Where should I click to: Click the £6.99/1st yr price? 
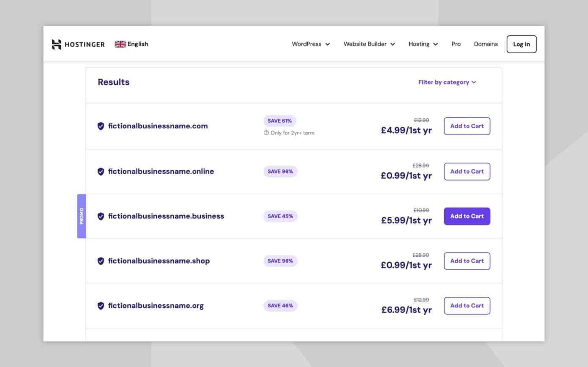click(406, 310)
